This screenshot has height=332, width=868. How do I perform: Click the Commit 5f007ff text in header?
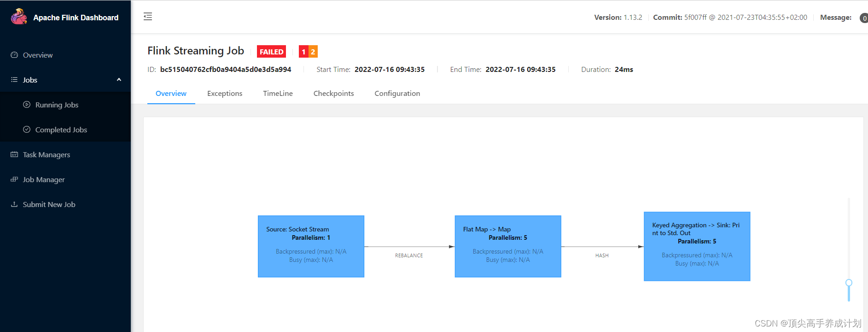pyautogui.click(x=730, y=18)
